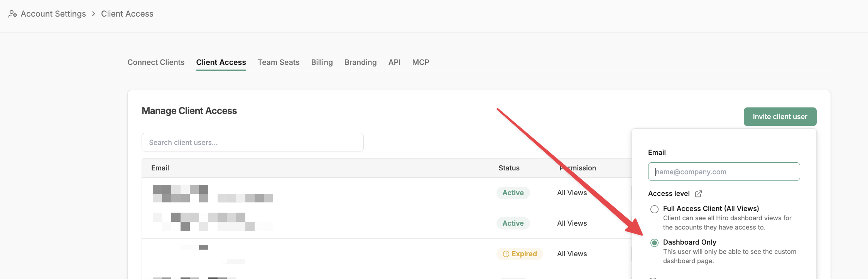The width and height of the screenshot is (868, 279).
Task: Click the Account Settings user icon
Action: coord(13,14)
